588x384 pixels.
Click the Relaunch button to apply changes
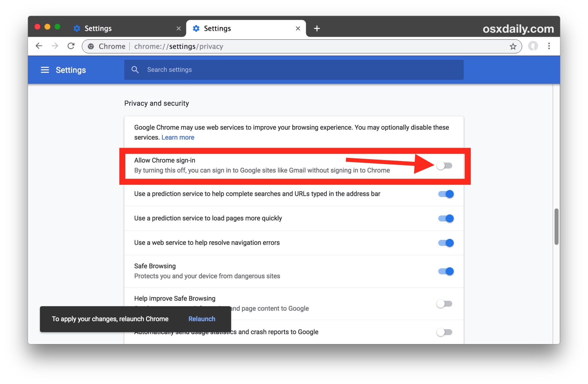coord(202,318)
